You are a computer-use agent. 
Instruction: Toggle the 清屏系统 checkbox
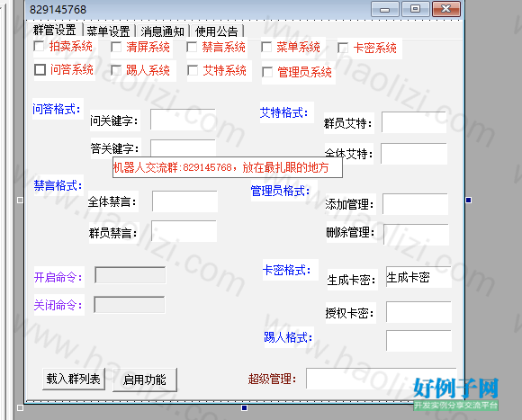(x=116, y=47)
